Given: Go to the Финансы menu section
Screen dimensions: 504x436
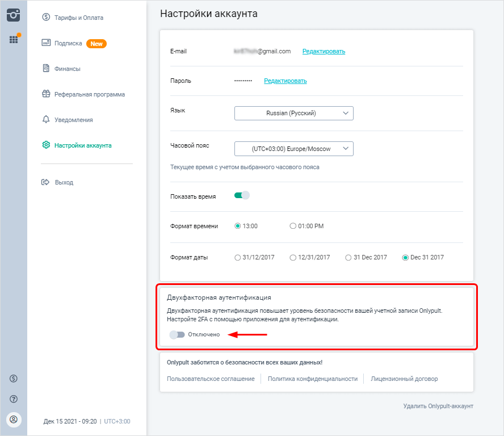Looking at the screenshot, I should [67, 69].
